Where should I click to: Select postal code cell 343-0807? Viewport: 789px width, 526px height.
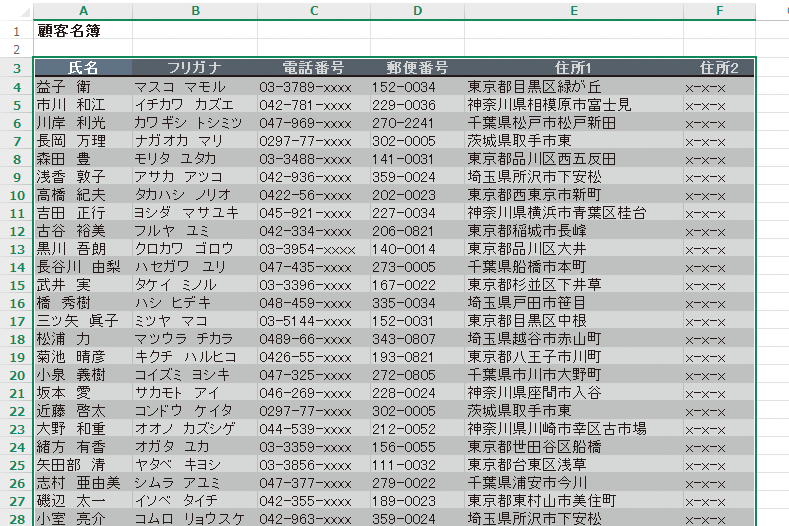coord(417,339)
